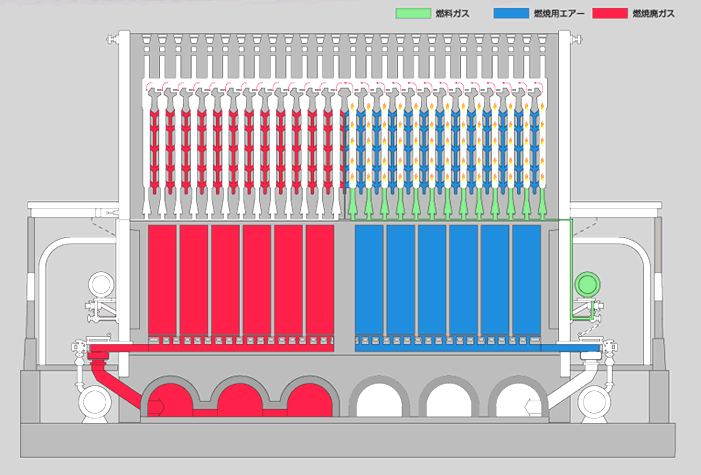Click the leftmost red regenerator chamber
701x475 pixels.
coord(162,280)
